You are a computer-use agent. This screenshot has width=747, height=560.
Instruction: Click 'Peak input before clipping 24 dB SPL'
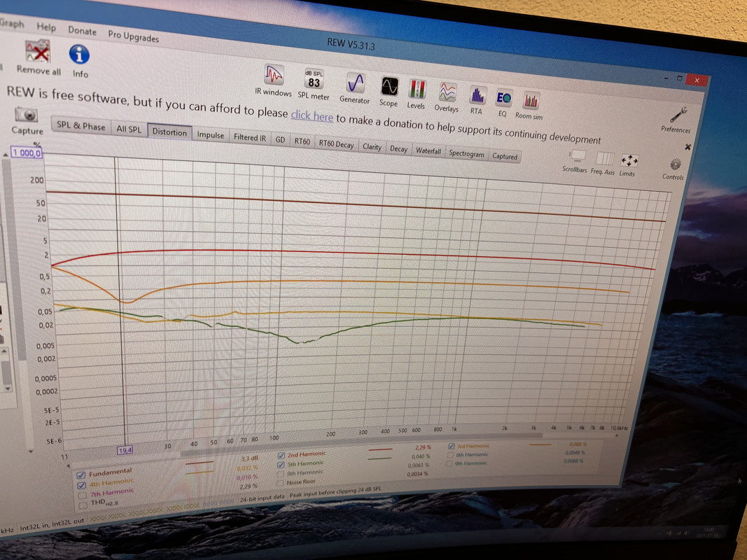tap(335, 492)
